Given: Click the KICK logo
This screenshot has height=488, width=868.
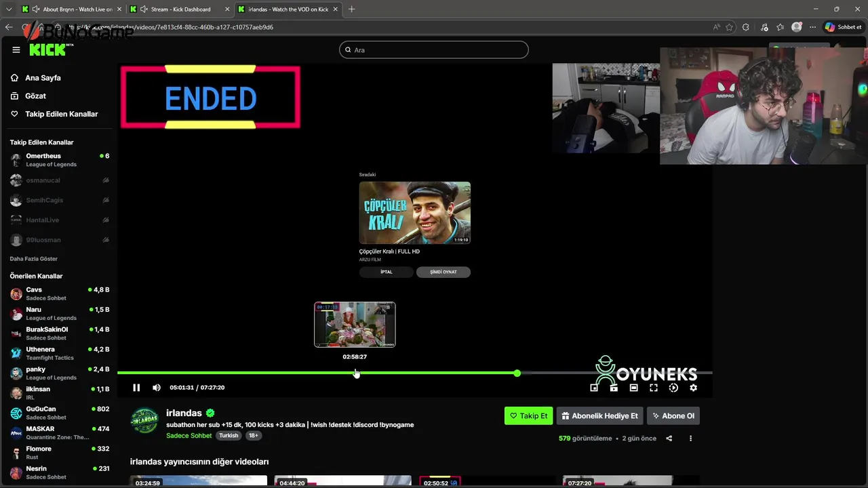Looking at the screenshot, I should click(x=51, y=50).
